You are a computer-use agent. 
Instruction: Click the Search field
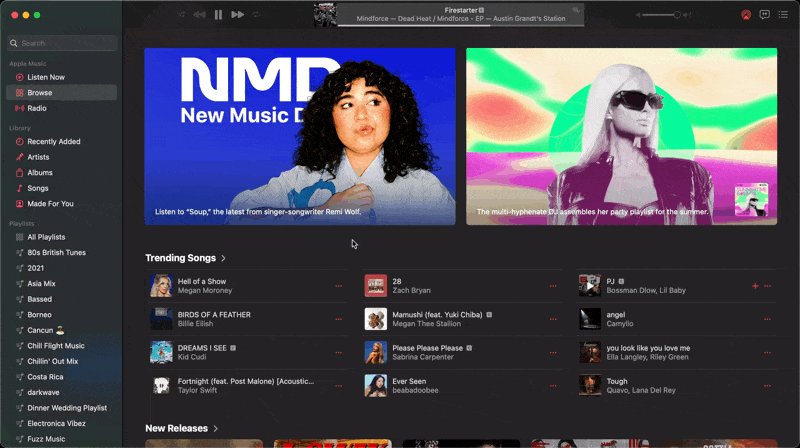coord(63,43)
